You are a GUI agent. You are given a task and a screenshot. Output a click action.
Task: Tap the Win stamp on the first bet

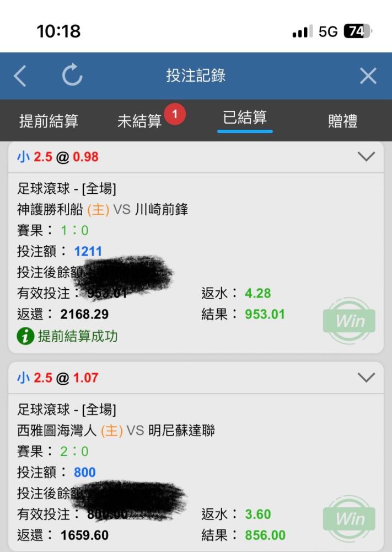(x=349, y=321)
